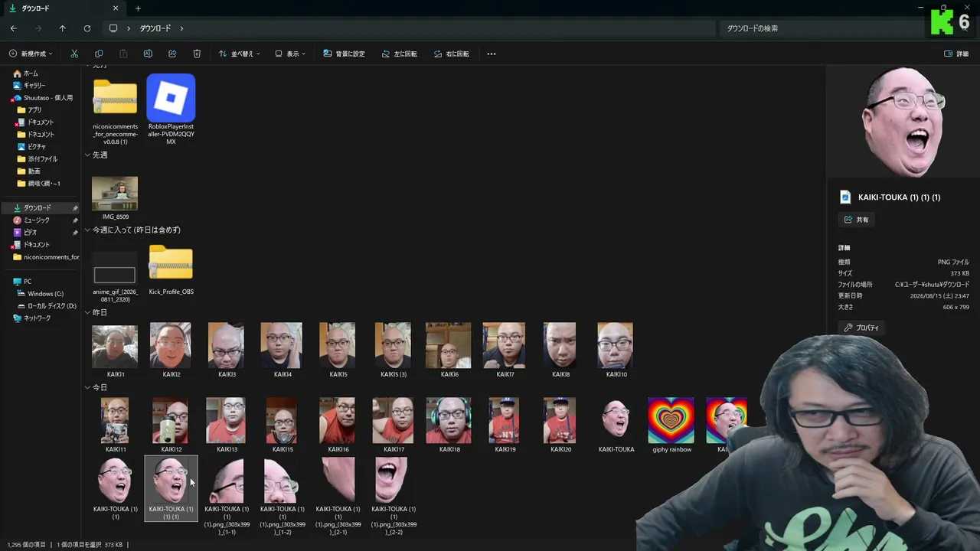Share the selected file from the toolbar
Viewport: 980px width, 551px height.
pyautogui.click(x=172, y=54)
